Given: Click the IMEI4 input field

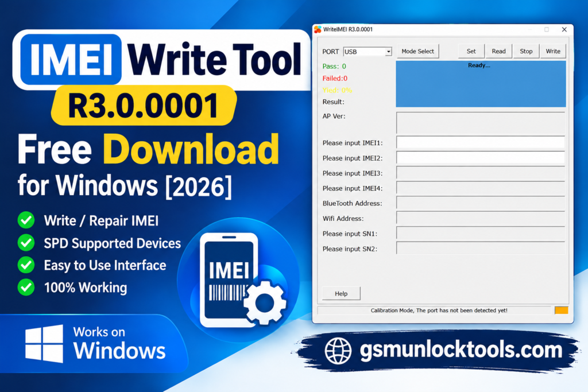Looking at the screenshot, I should pyautogui.click(x=481, y=188).
